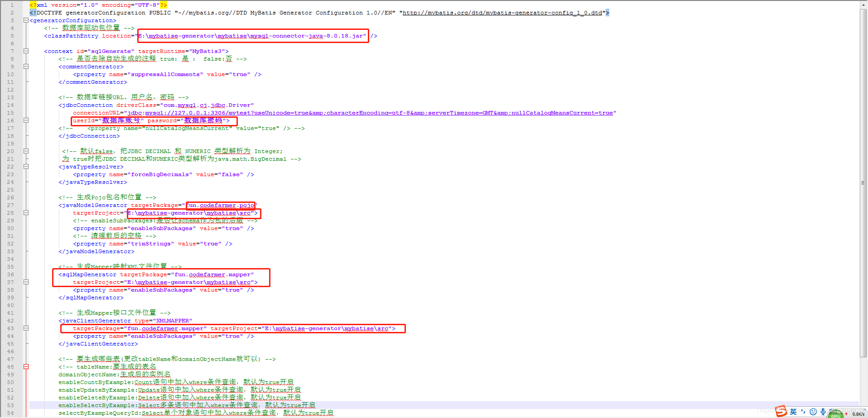This screenshot has height=418, width=868.
Task: Click the javaClientGenerator opening tag
Action: click(x=95, y=321)
